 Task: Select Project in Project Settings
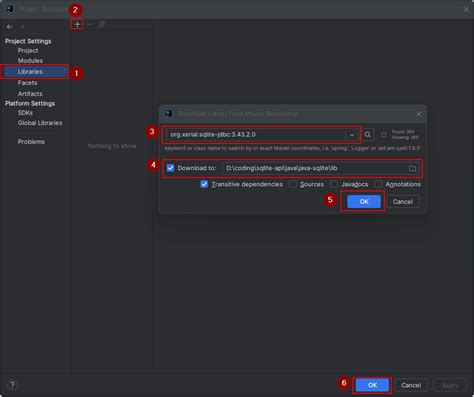click(28, 51)
